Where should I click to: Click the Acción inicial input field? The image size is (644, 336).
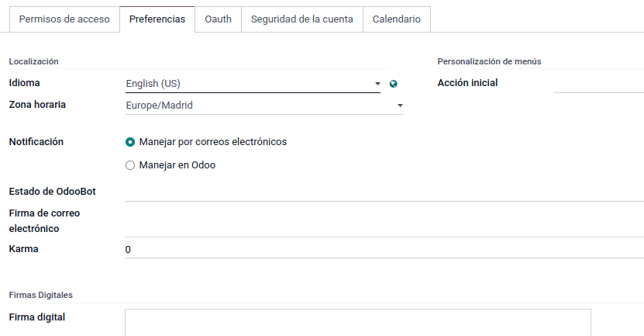(x=599, y=84)
